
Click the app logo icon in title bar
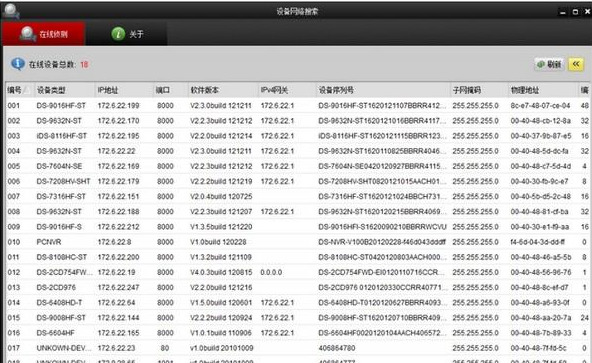coord(10,11)
